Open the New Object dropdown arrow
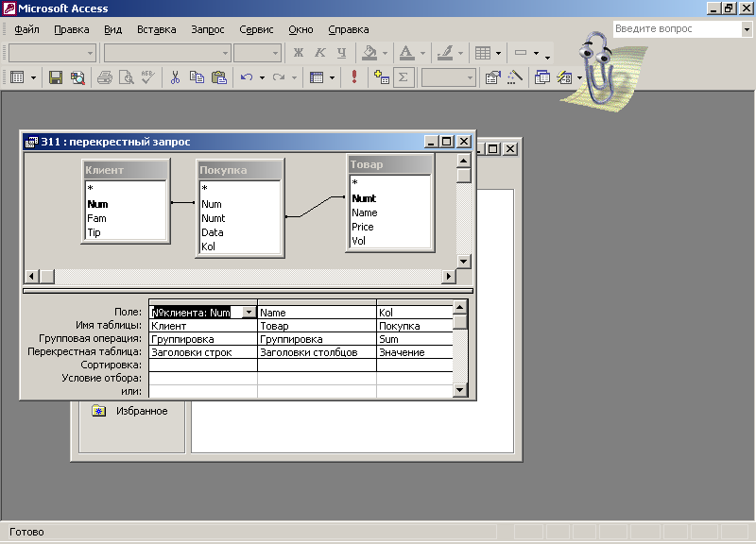 pos(579,77)
